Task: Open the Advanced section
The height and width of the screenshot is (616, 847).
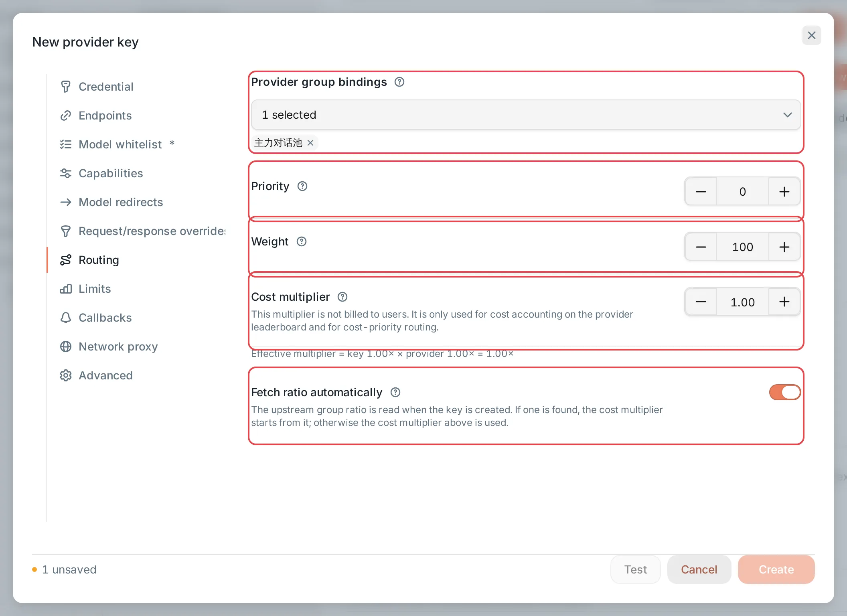Action: point(105,375)
